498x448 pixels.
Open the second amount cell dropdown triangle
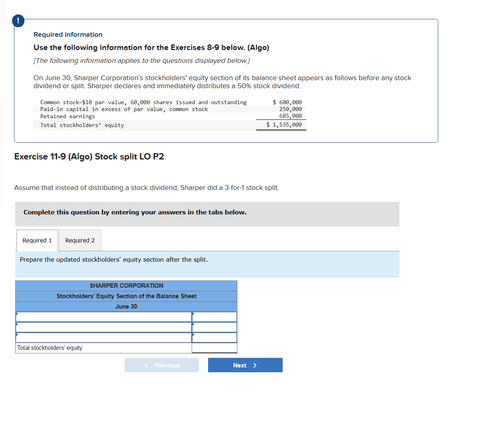(194, 325)
